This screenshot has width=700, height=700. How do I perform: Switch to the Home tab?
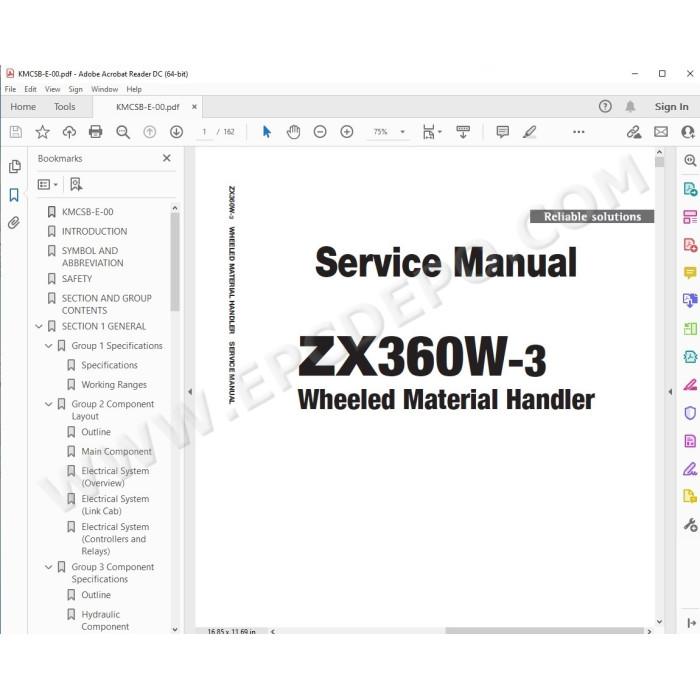click(x=23, y=107)
